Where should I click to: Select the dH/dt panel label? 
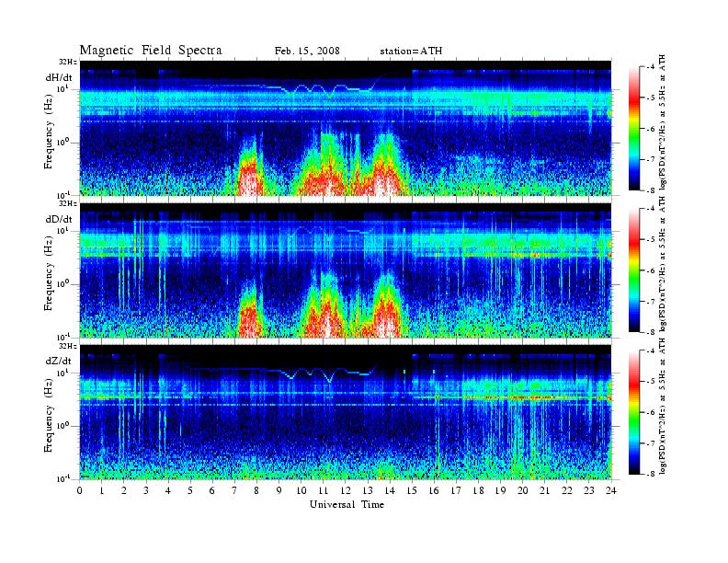click(x=59, y=77)
